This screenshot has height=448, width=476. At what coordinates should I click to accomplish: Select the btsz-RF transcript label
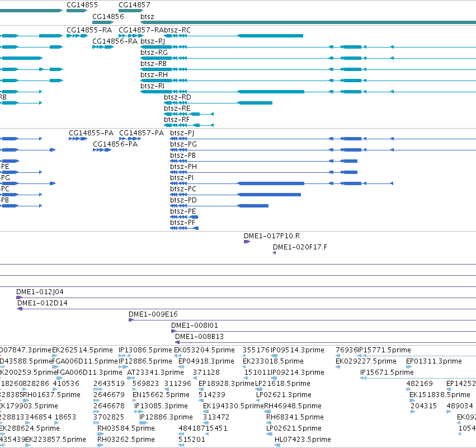point(177,120)
